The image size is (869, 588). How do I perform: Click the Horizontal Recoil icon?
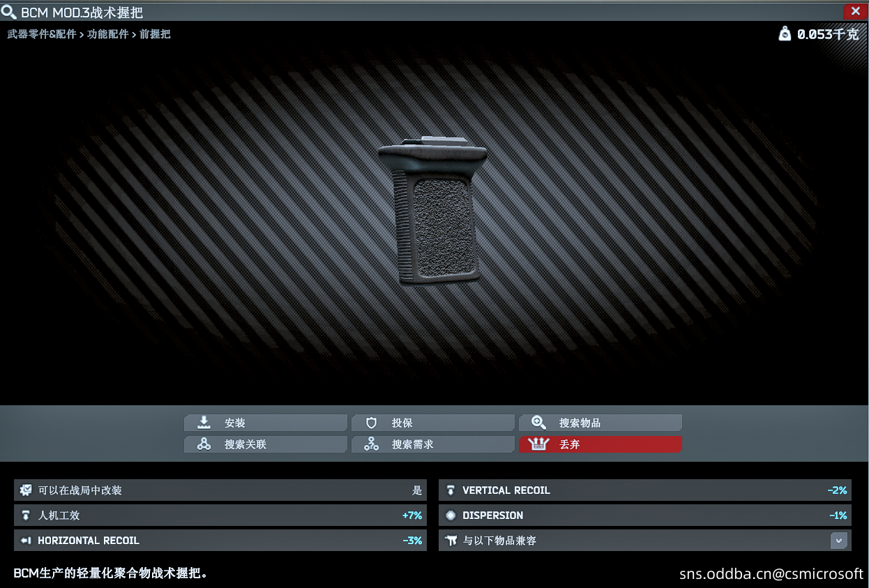click(26, 541)
